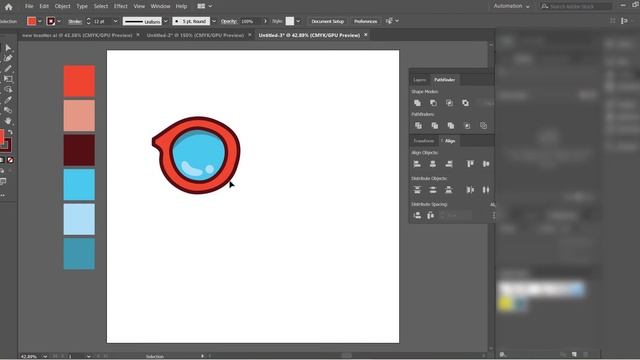Screen dimensions: 640x360
Task: Switch to the Layers panel tab
Action: coord(420,80)
